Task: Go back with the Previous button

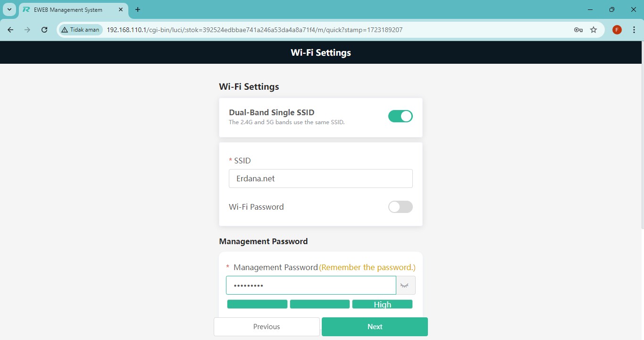Action: [267, 327]
